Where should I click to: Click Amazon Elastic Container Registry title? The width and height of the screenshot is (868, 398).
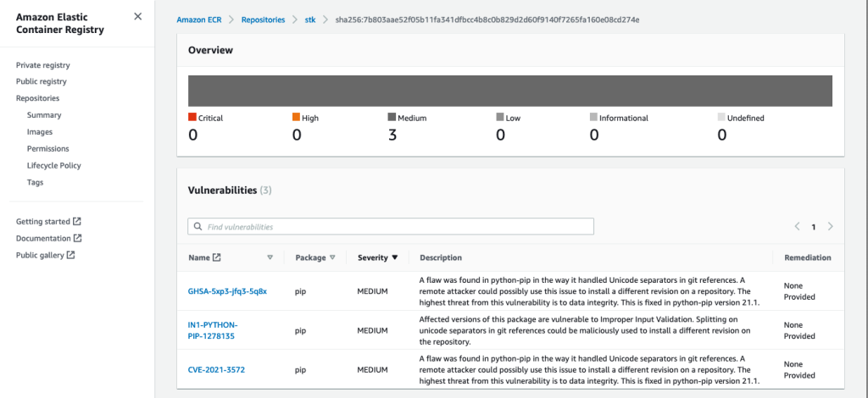tap(60, 24)
